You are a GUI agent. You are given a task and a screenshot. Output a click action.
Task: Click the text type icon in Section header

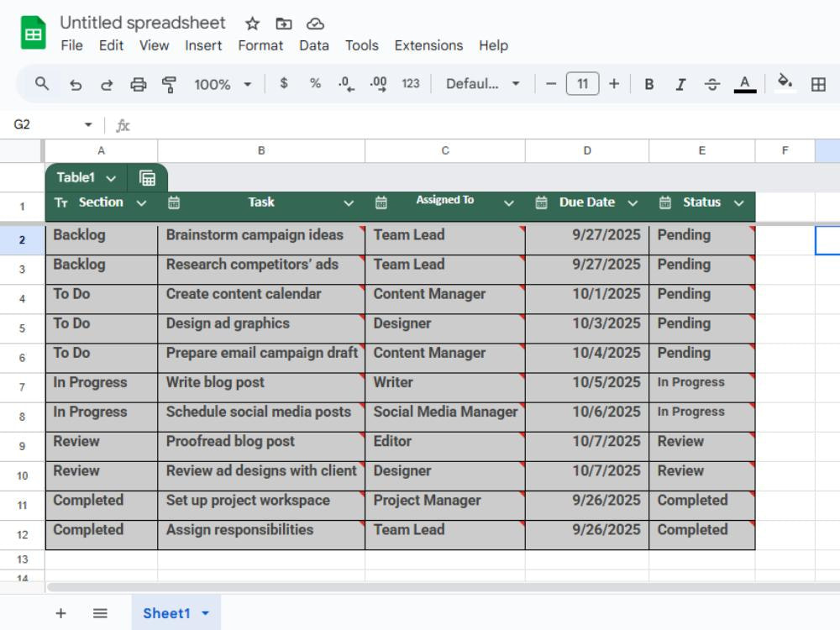point(61,202)
